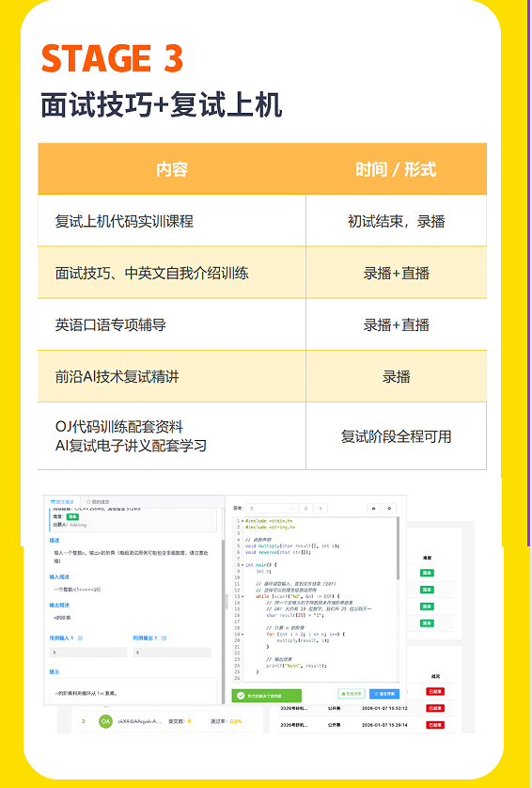Click the timestamp 2026-01-07 15:29:14
The width and height of the screenshot is (532, 788).
[x=384, y=725]
